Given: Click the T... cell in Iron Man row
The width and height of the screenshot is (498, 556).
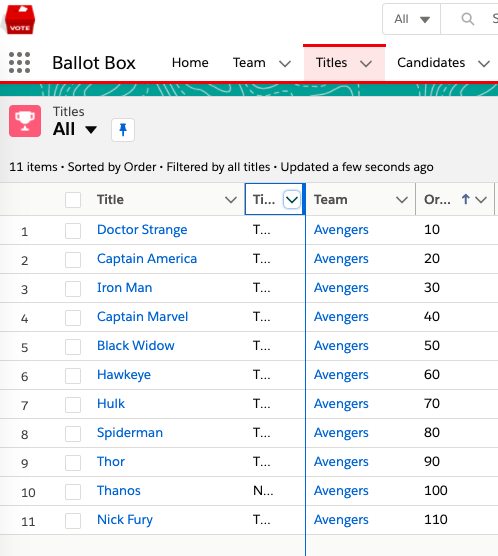Looking at the screenshot, I should point(261,288).
